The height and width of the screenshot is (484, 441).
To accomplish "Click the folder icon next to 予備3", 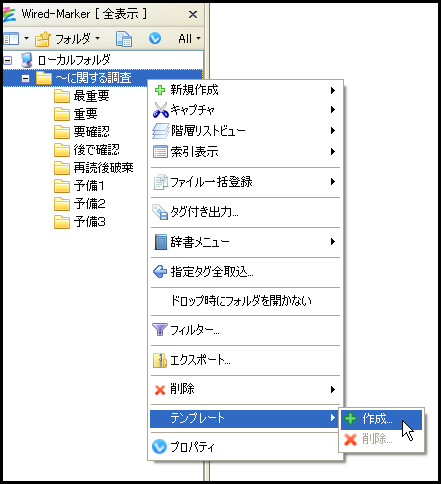I will click(62, 222).
